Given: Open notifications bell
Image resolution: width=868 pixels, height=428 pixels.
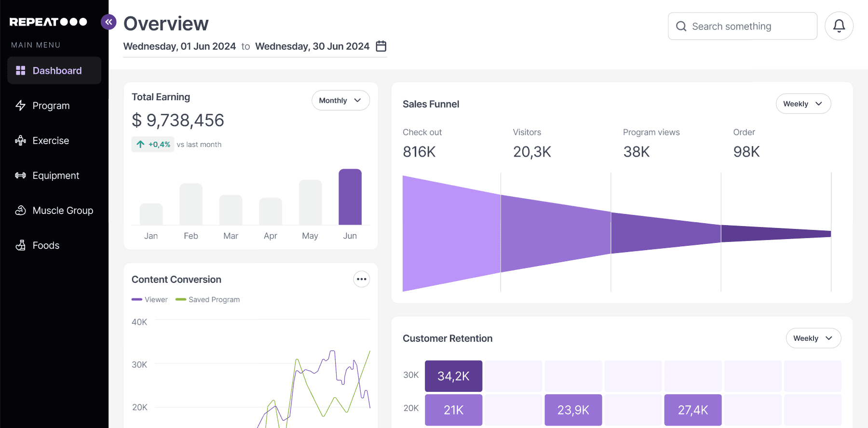Looking at the screenshot, I should [x=839, y=26].
